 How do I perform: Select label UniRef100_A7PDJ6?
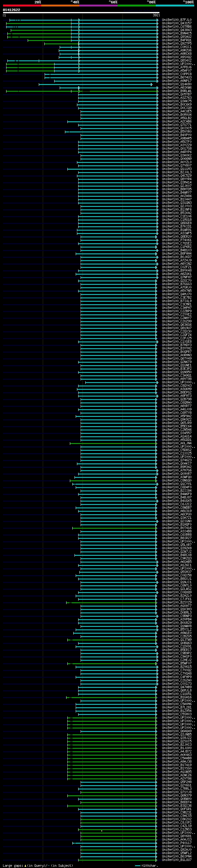coord(176,67)
